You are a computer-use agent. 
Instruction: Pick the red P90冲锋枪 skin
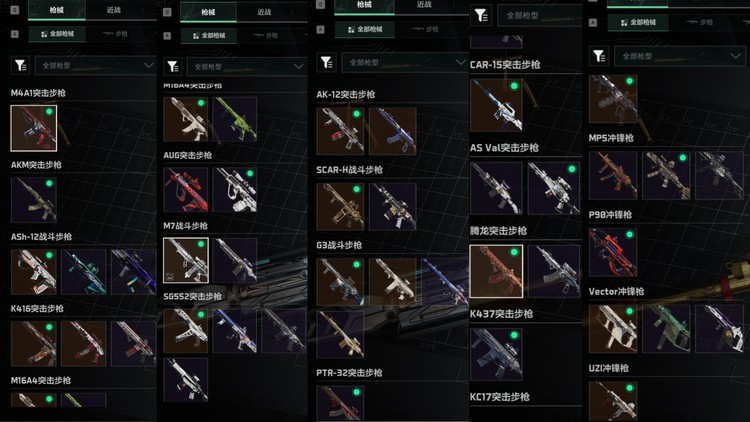[x=613, y=252]
